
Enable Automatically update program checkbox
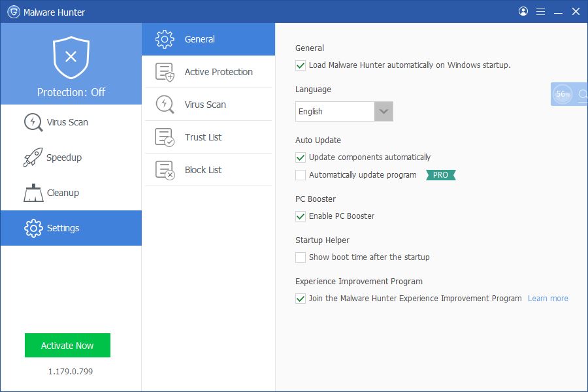[301, 175]
